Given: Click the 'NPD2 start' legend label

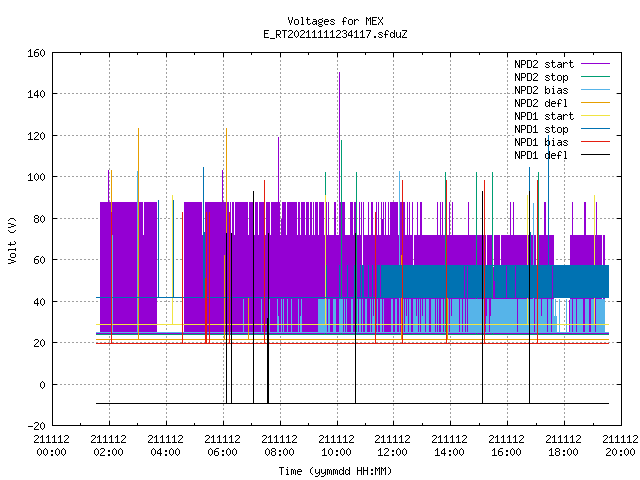Looking at the screenshot, I should [x=544, y=64].
